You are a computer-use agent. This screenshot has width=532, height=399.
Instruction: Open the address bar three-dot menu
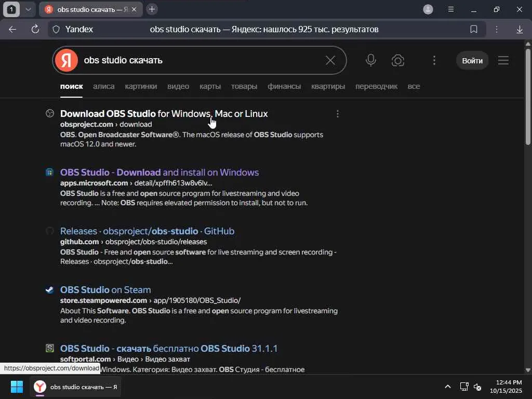[496, 30]
